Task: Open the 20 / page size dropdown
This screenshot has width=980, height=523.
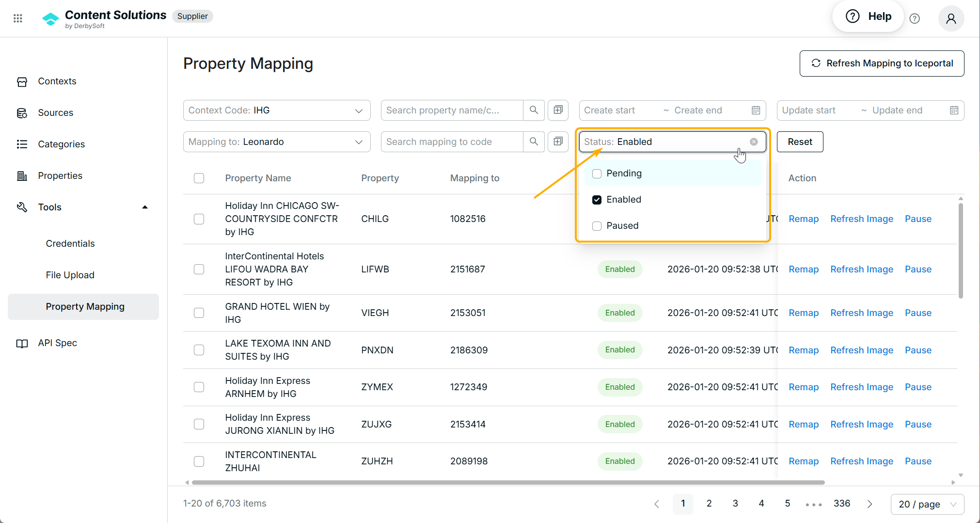Action: [927, 504]
